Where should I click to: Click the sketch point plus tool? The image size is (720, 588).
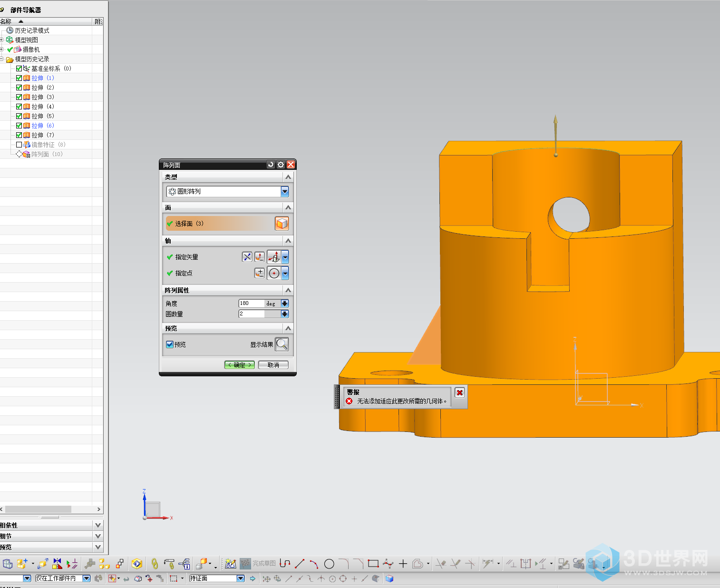pos(403,564)
